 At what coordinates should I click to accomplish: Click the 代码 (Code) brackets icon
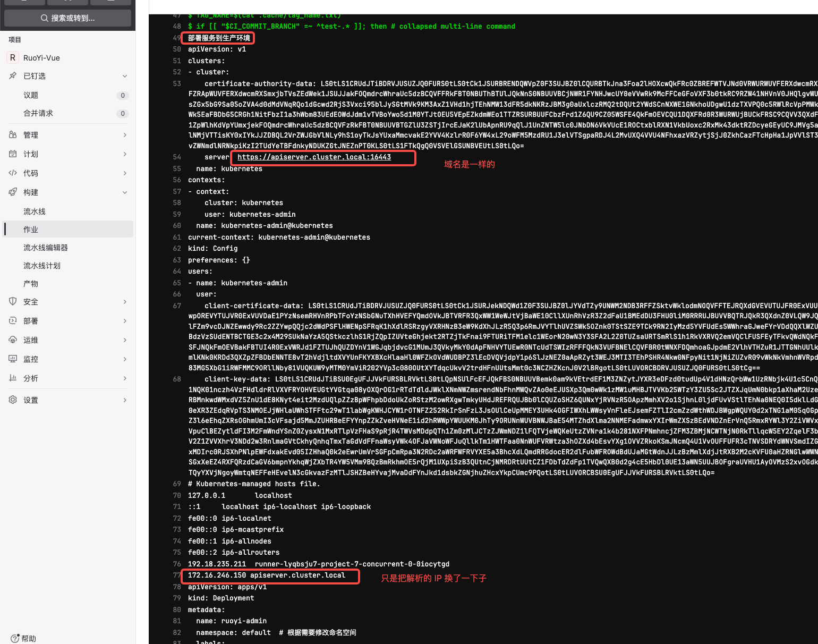coord(13,173)
